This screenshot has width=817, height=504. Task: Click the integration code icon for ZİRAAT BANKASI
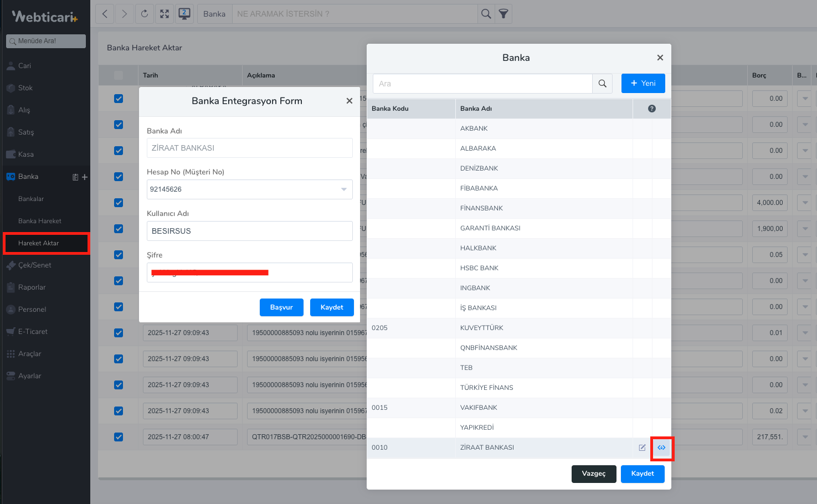[x=661, y=448]
